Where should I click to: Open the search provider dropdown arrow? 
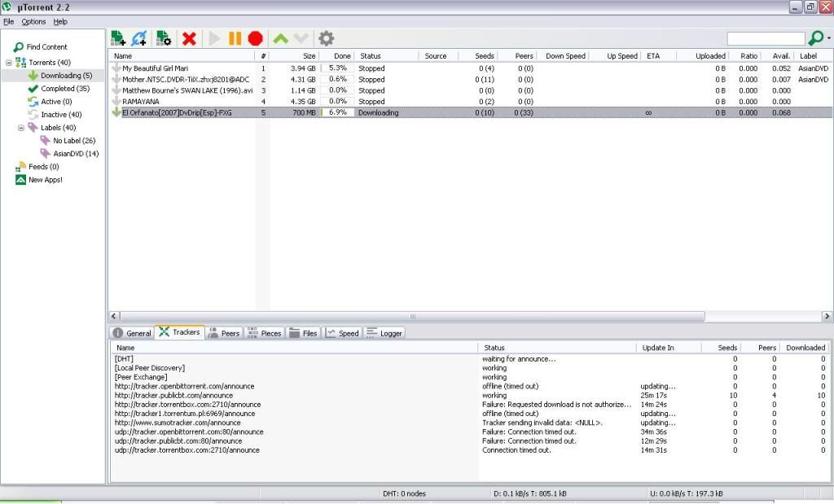pos(828,37)
